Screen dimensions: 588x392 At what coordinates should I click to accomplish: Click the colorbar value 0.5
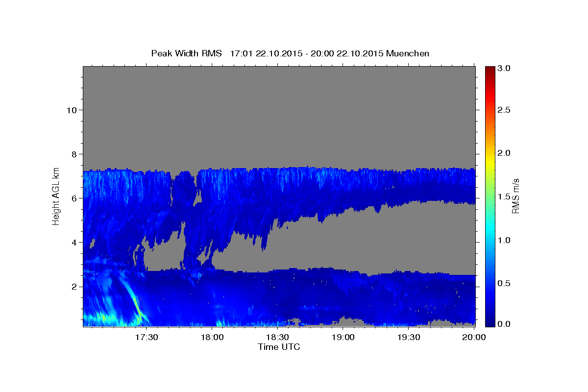[x=505, y=283]
